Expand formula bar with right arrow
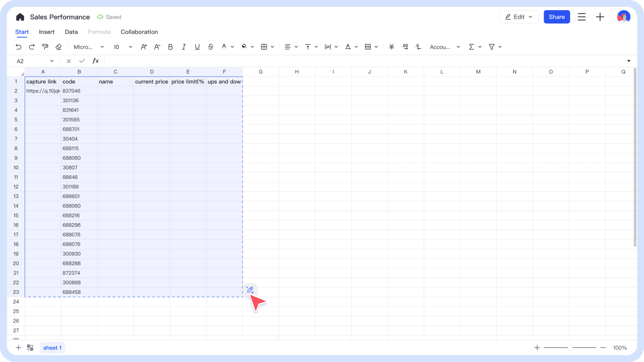This screenshot has height=362, width=644. (629, 61)
